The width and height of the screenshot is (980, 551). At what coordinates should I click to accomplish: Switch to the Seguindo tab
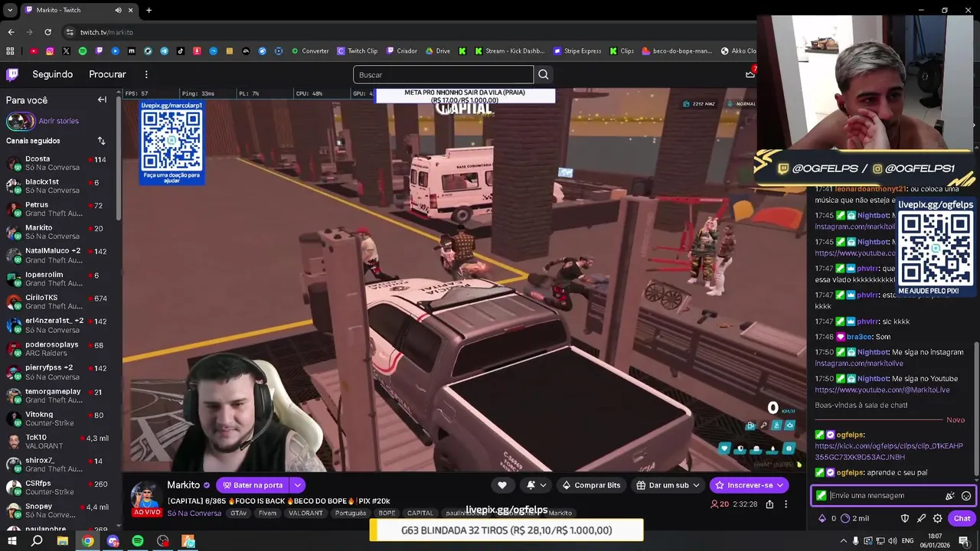coord(53,74)
